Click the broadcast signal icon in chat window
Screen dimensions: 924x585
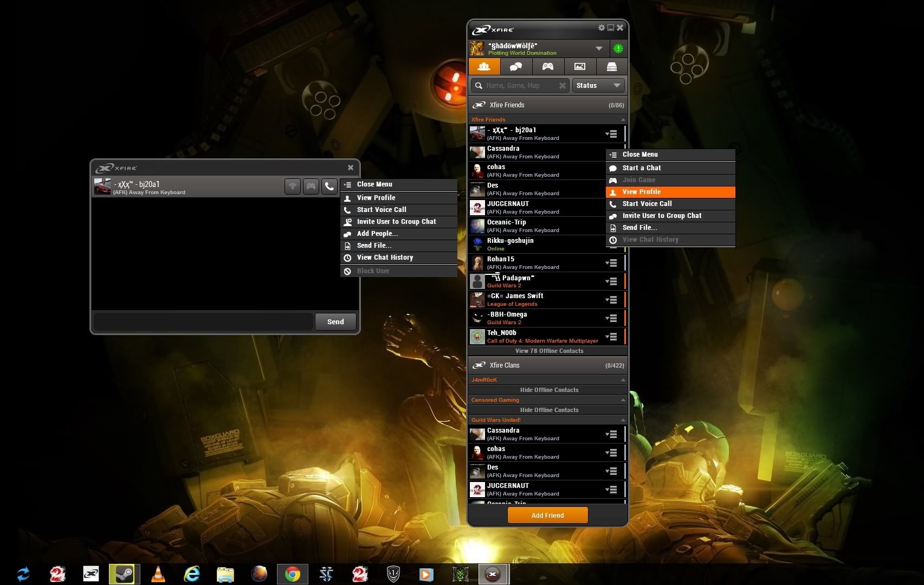[x=293, y=187]
